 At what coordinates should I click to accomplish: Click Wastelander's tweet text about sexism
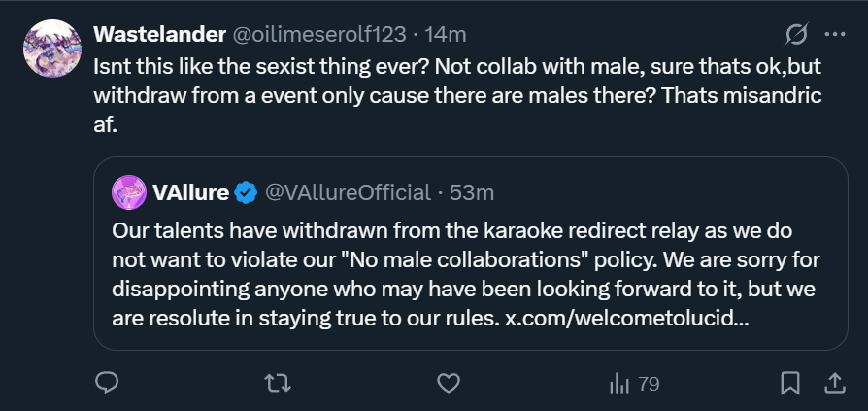[457, 96]
